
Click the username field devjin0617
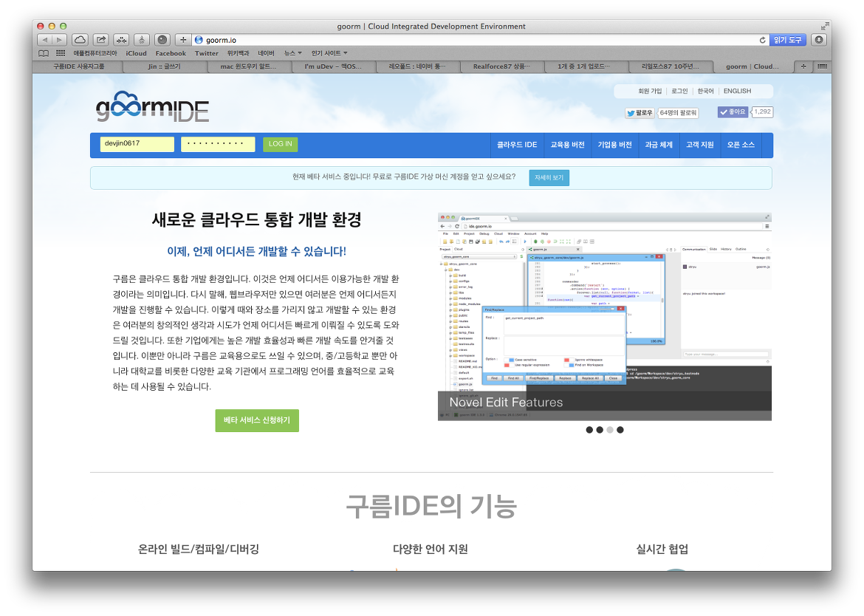[137, 144]
